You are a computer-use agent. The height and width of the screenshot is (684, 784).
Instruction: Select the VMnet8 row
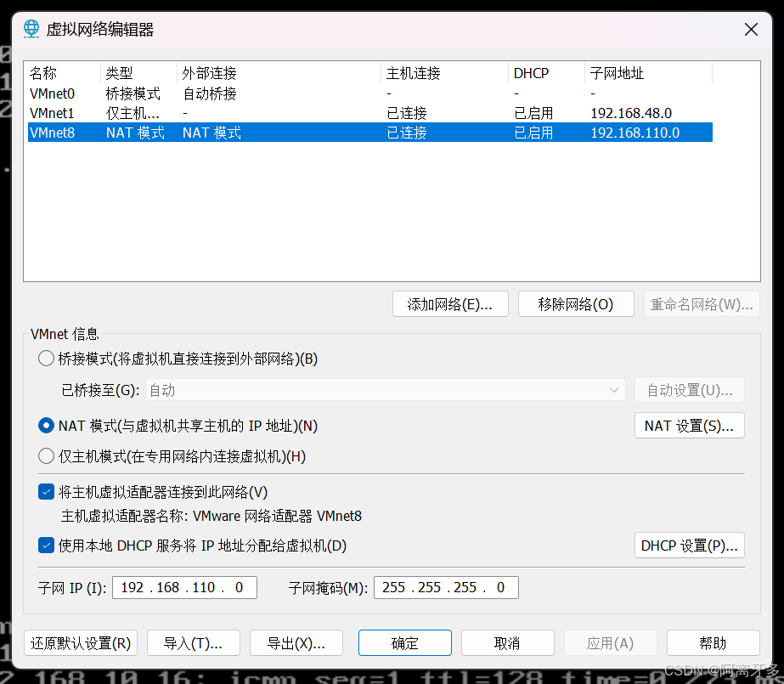(x=370, y=133)
